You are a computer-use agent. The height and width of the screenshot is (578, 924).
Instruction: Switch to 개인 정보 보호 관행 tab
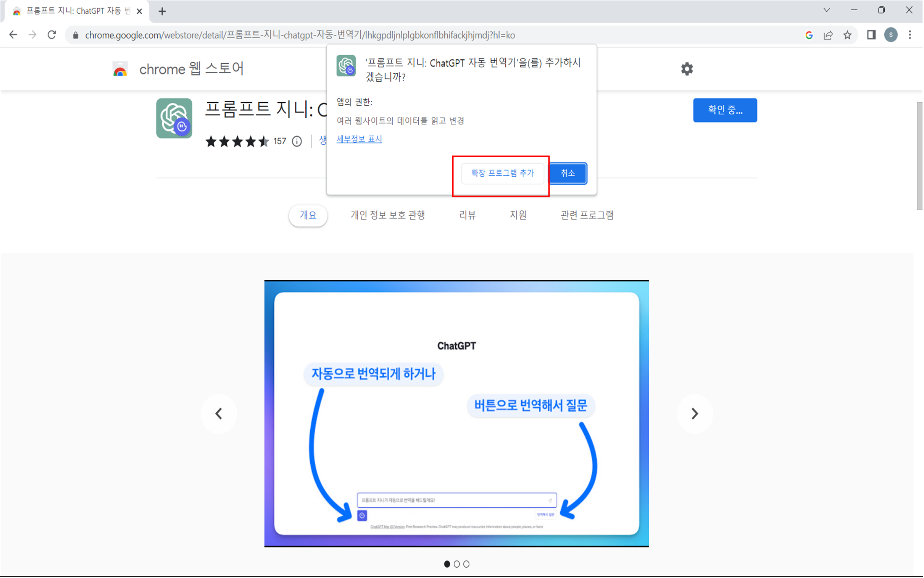click(387, 215)
